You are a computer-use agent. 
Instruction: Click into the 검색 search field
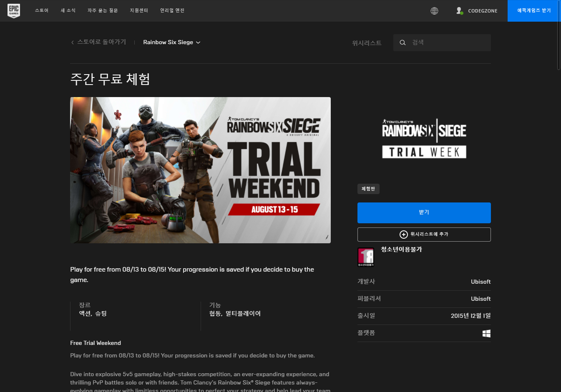click(442, 42)
